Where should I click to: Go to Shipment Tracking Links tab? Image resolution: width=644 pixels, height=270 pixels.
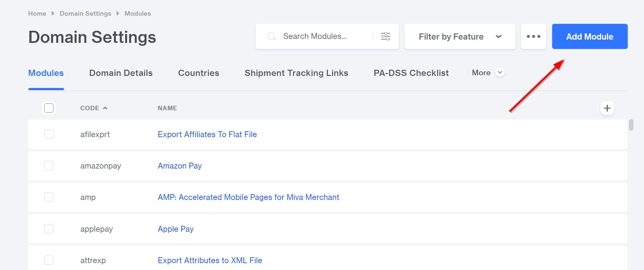(296, 73)
